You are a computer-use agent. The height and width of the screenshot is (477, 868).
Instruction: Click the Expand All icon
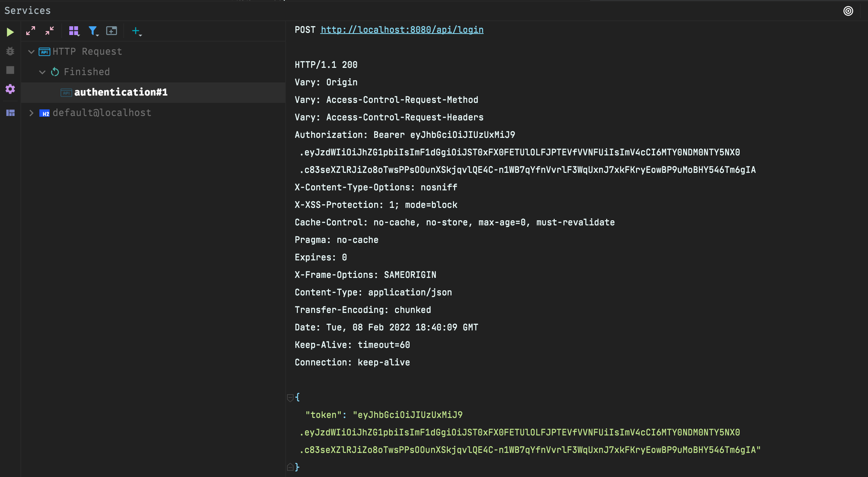(31, 31)
